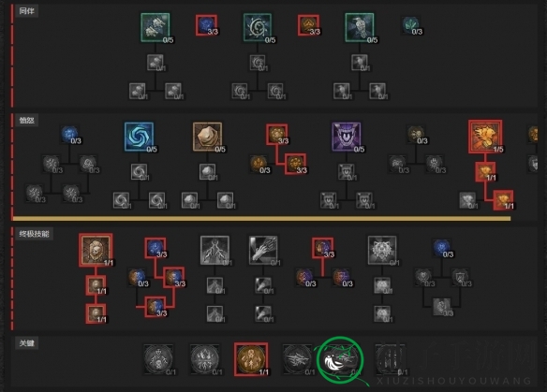The width and height of the screenshot is (547, 392).
Task: Choose the Grizzly Rage bear ultimate icon
Action: [x=382, y=250]
